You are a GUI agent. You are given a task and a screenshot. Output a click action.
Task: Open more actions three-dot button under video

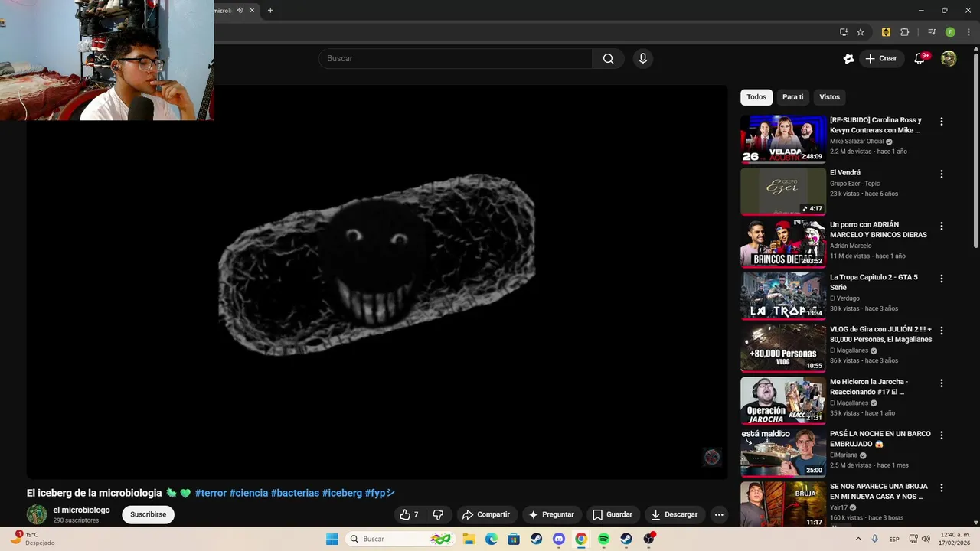pos(719,515)
